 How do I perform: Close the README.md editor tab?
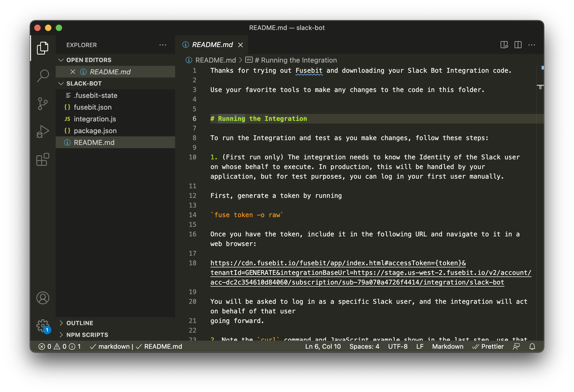(241, 45)
